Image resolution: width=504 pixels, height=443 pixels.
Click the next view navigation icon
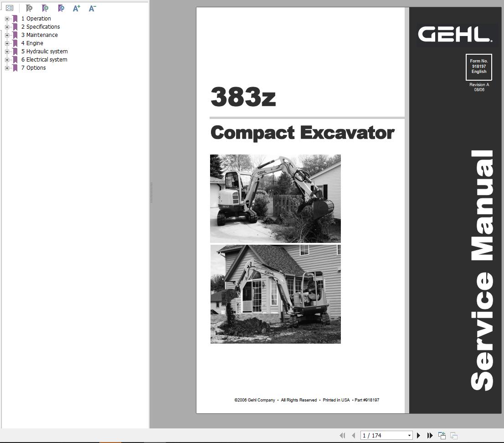[454, 436]
